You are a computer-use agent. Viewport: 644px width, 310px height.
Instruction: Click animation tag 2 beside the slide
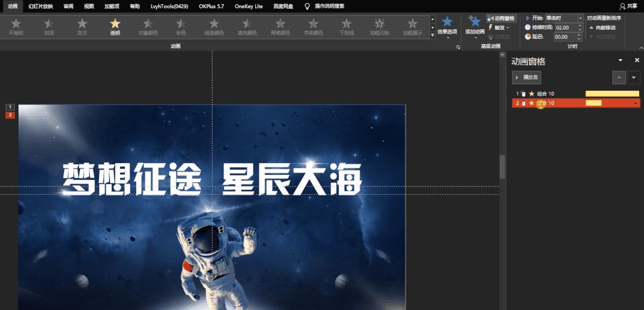[10, 115]
